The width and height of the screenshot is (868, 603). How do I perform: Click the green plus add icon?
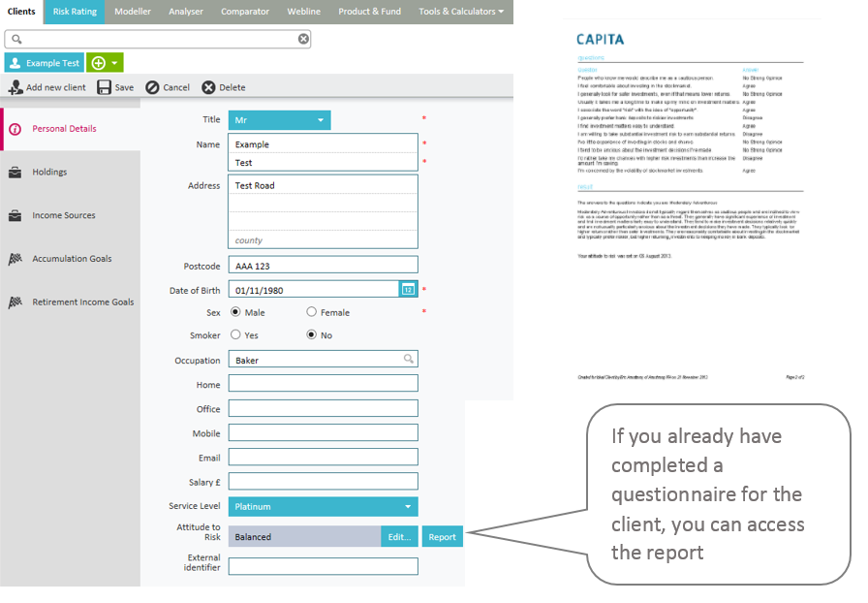[x=99, y=63]
